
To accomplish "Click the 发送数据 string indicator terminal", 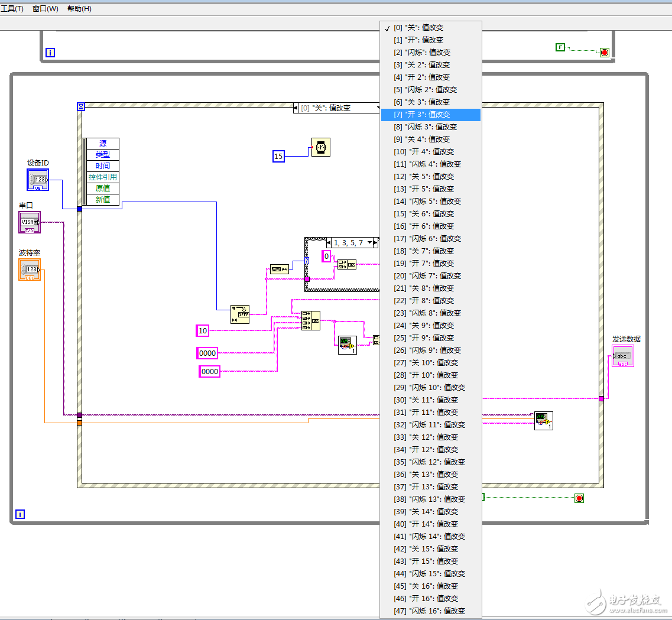I will tap(623, 356).
